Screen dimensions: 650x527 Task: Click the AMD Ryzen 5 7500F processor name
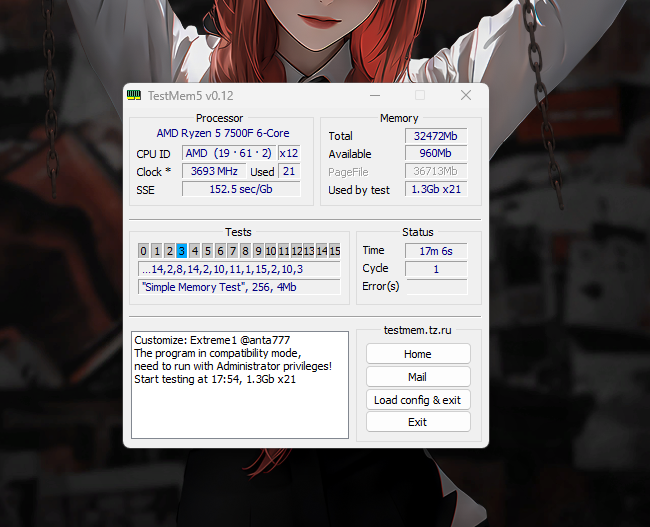223,133
